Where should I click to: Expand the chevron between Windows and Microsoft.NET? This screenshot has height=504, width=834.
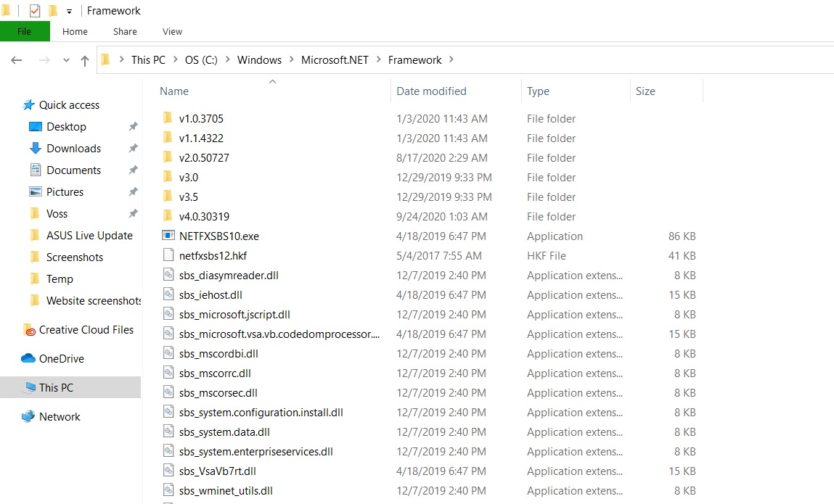[x=292, y=59]
